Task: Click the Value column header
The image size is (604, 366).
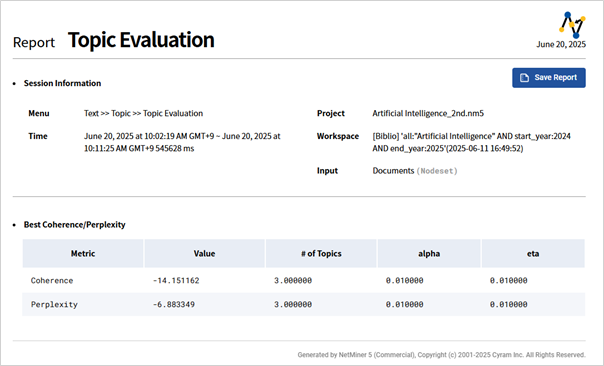Action: point(204,254)
